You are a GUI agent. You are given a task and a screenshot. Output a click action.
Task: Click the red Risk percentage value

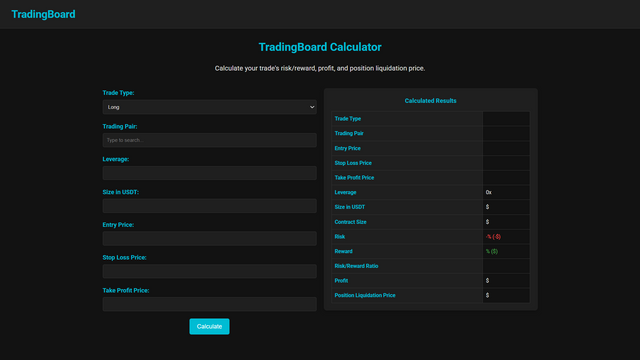click(x=493, y=237)
